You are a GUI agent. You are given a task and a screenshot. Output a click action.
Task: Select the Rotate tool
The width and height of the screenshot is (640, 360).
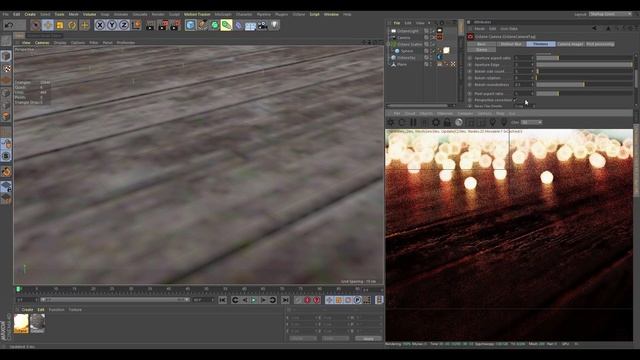point(72,25)
